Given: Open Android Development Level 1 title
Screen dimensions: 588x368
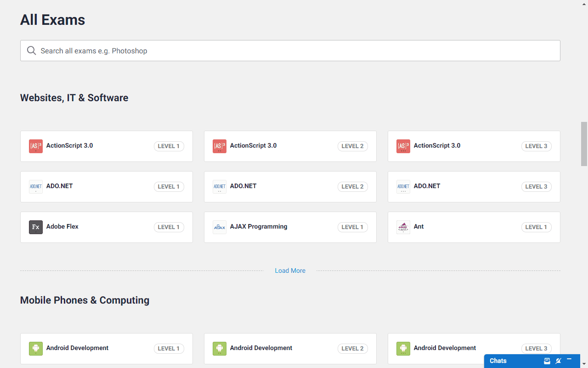Looking at the screenshot, I should tap(77, 348).
